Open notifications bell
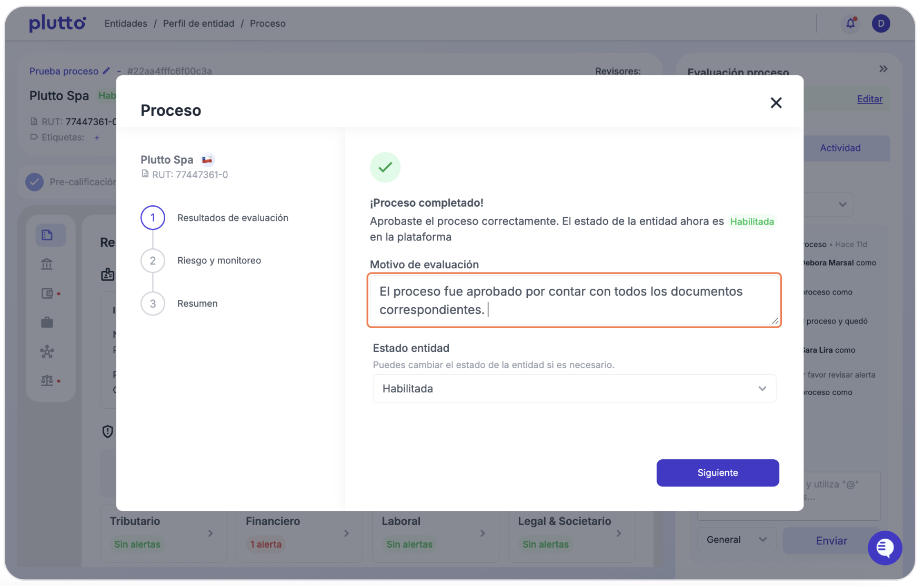This screenshot has width=924, height=586. coord(851,23)
